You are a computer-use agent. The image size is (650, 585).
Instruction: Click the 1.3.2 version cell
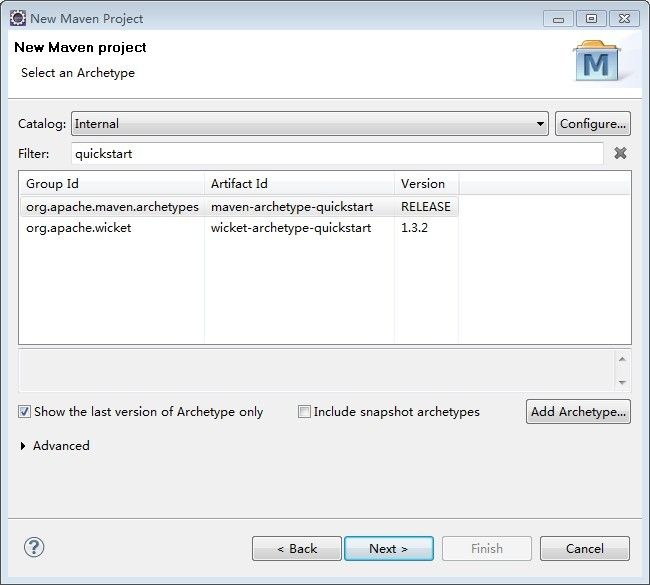coord(414,228)
